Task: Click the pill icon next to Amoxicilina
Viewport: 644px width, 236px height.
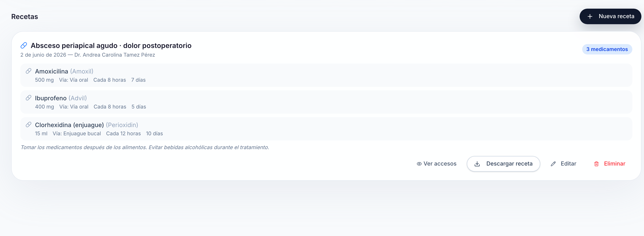Action: [29, 71]
